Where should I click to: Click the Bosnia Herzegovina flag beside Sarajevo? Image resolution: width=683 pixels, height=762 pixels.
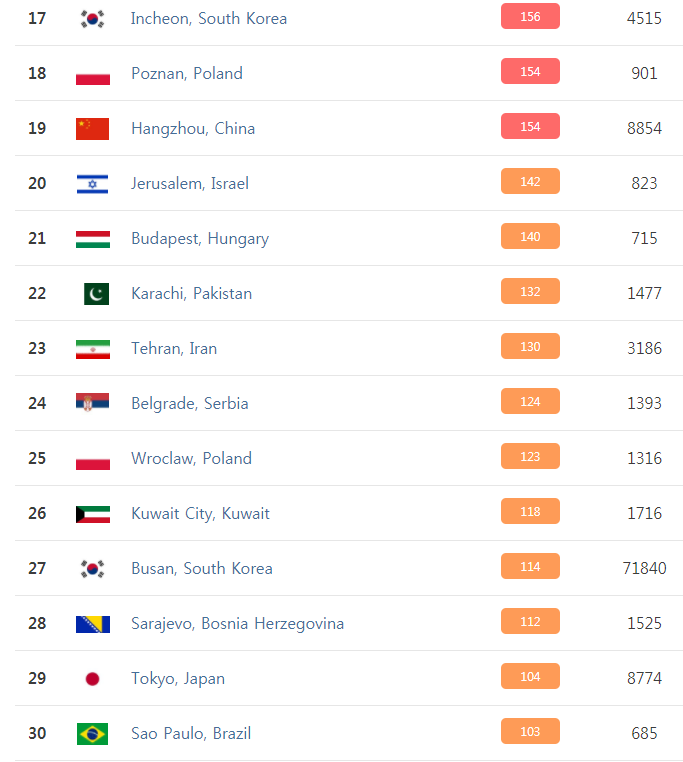(x=93, y=624)
